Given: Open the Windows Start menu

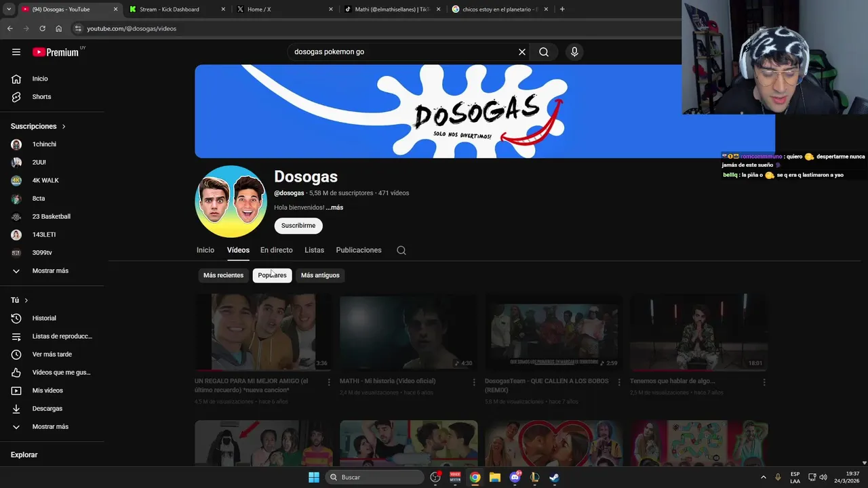Looking at the screenshot, I should click(314, 477).
